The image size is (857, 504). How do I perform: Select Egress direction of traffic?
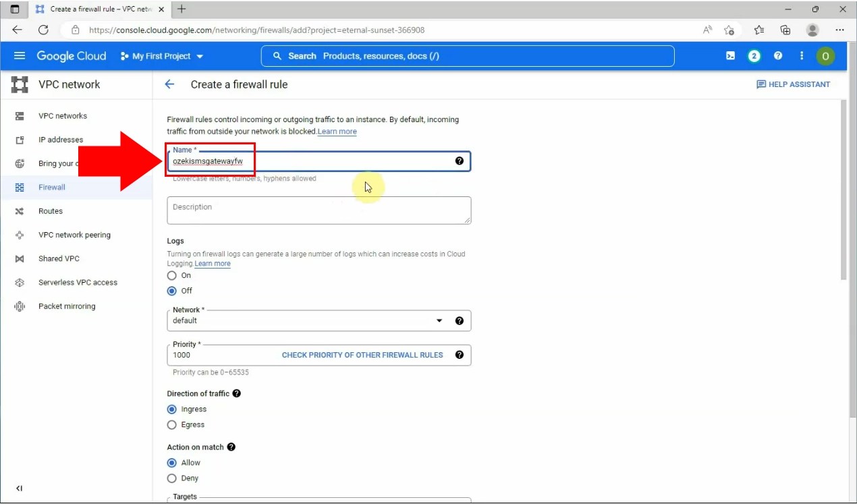[171, 424]
